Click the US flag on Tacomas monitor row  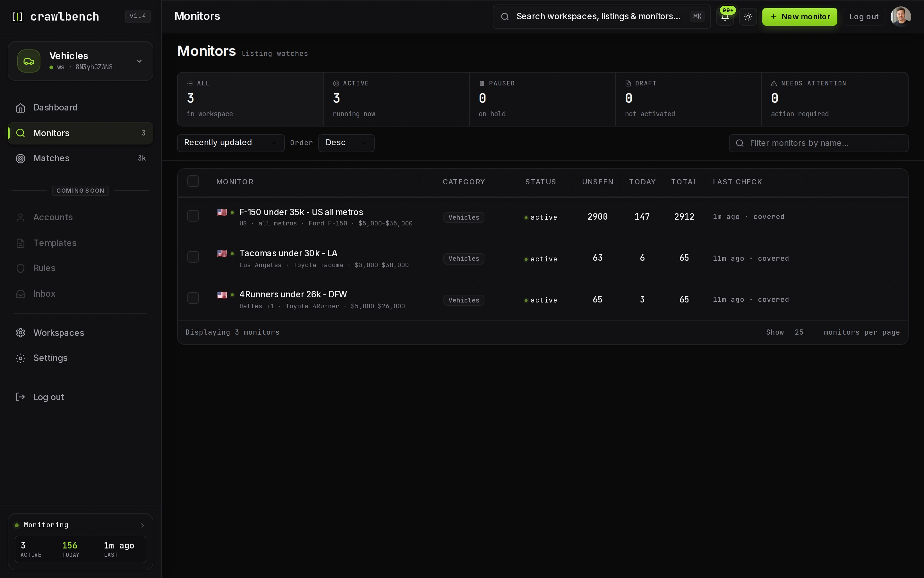(x=222, y=253)
